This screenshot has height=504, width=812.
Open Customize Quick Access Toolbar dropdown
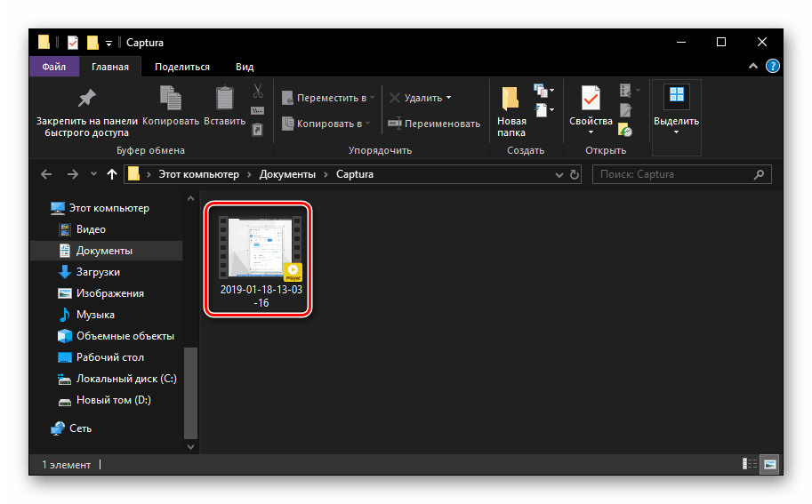click(109, 44)
